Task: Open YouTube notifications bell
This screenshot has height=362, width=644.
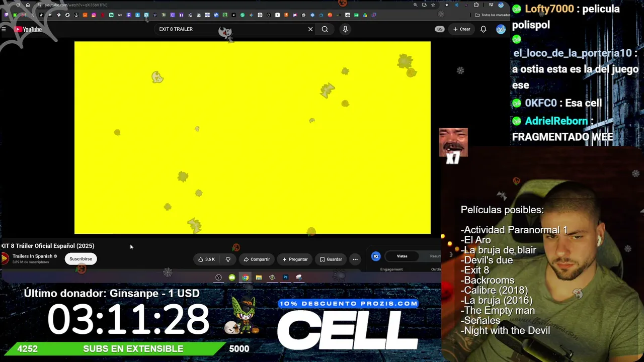Action: [x=483, y=29]
